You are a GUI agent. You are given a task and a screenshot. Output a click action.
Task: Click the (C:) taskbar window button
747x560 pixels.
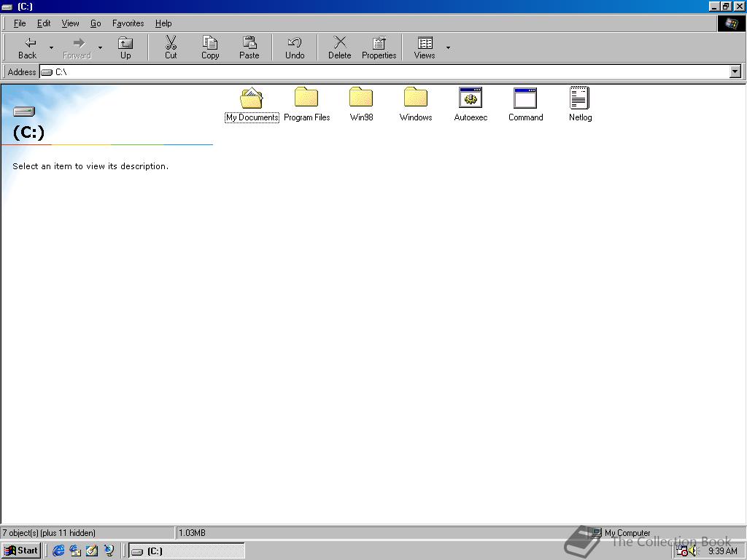[187, 551]
